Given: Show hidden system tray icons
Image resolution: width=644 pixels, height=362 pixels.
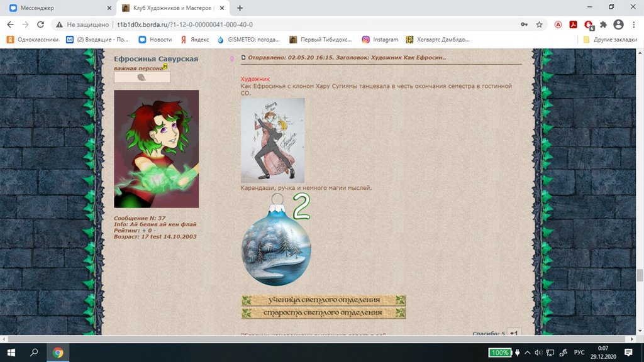Looking at the screenshot, I should click(x=528, y=353).
